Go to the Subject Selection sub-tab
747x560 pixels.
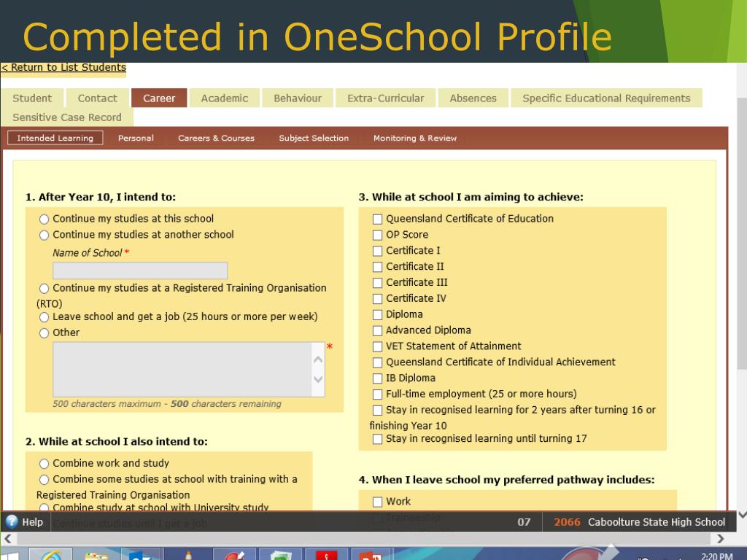coord(314,138)
